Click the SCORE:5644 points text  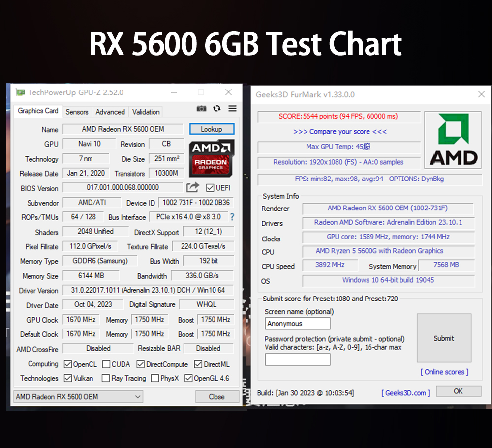point(338,116)
